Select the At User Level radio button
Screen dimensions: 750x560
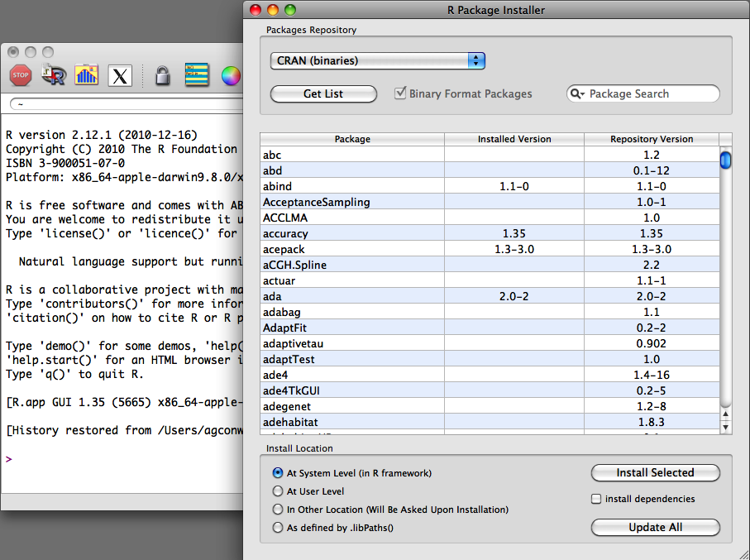[x=278, y=492]
